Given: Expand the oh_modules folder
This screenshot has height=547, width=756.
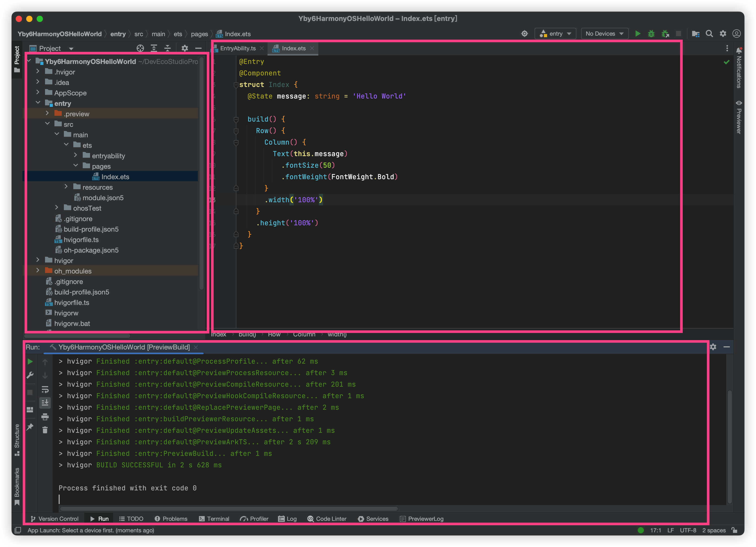Looking at the screenshot, I should [x=38, y=271].
